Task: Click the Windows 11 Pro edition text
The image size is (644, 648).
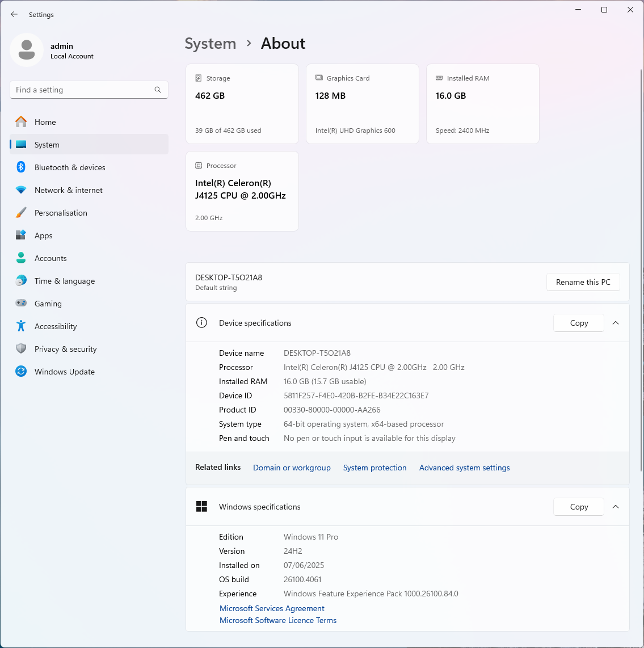Action: 311,537
